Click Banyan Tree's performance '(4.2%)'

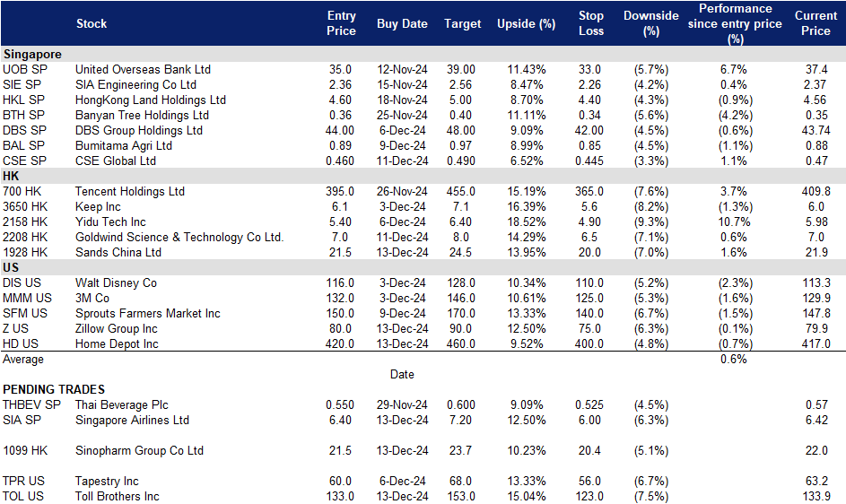coord(735,115)
